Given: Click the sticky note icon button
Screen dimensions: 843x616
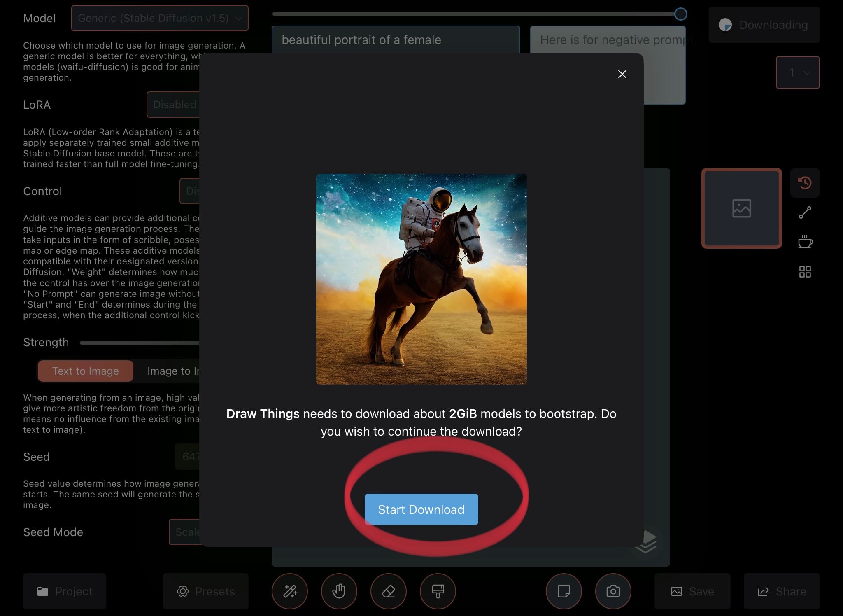Looking at the screenshot, I should click(x=564, y=591).
